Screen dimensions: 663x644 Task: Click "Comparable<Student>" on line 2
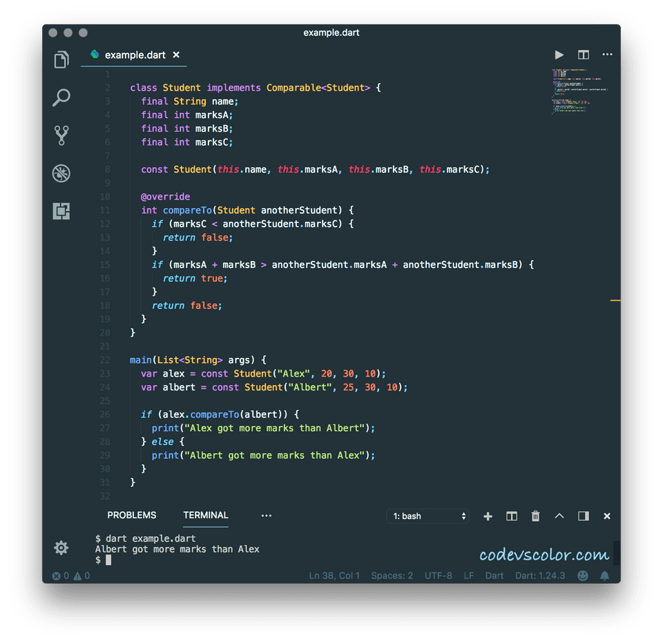318,88
